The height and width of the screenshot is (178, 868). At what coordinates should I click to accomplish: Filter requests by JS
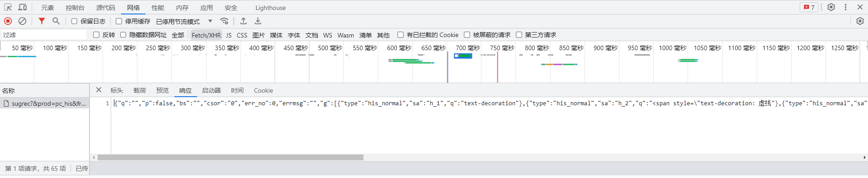(229, 35)
